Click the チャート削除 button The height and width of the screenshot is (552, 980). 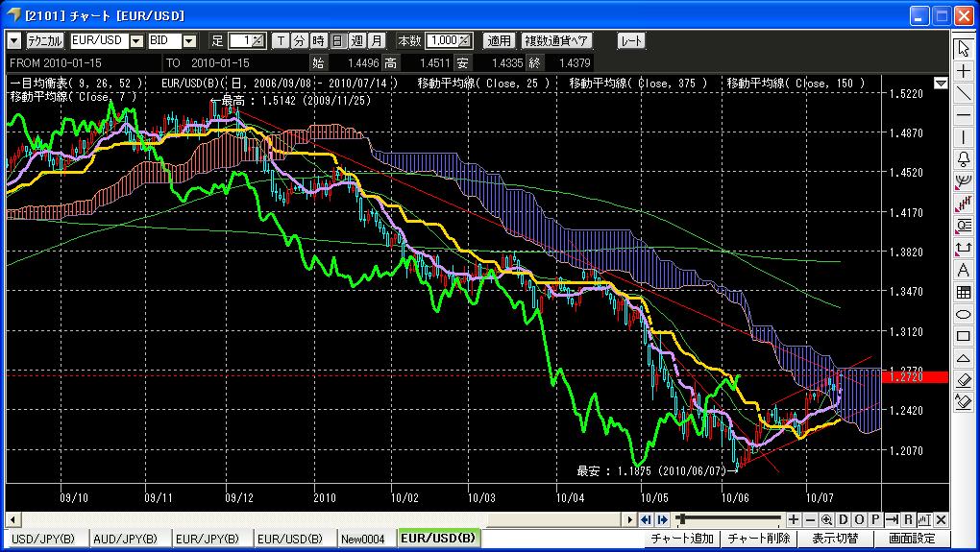(759, 539)
